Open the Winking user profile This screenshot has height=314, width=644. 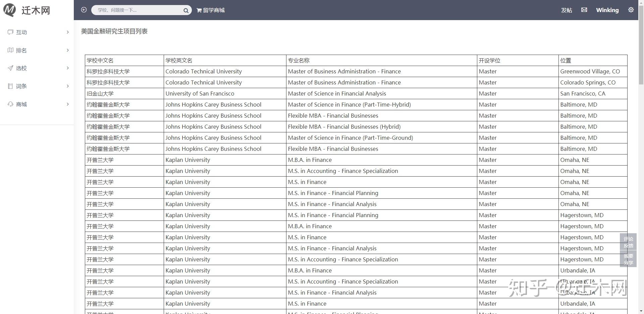click(x=607, y=10)
